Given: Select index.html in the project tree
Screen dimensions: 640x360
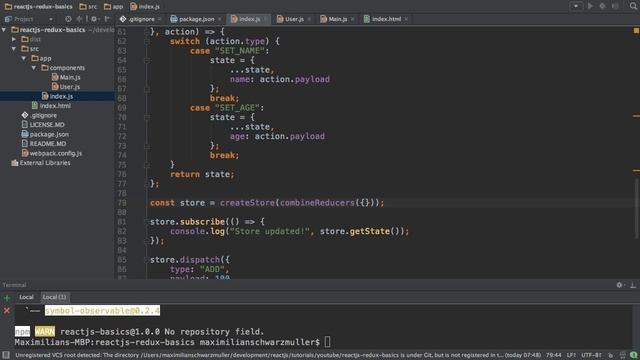Looking at the screenshot, I should (x=51, y=106).
